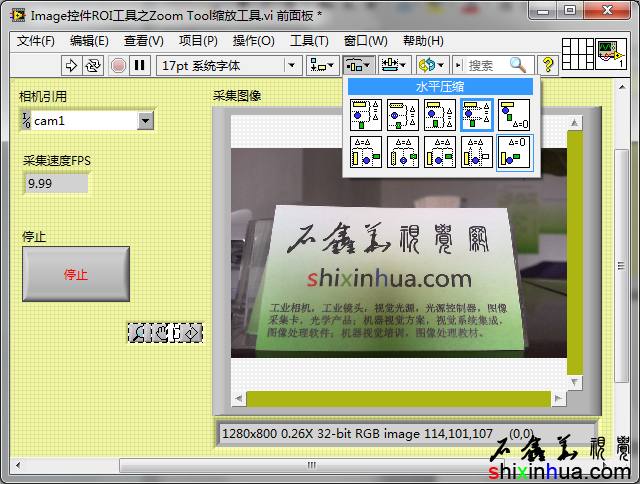This screenshot has width=640, height=484.
Task: Open the 17pt font dropdown
Action: tap(228, 65)
